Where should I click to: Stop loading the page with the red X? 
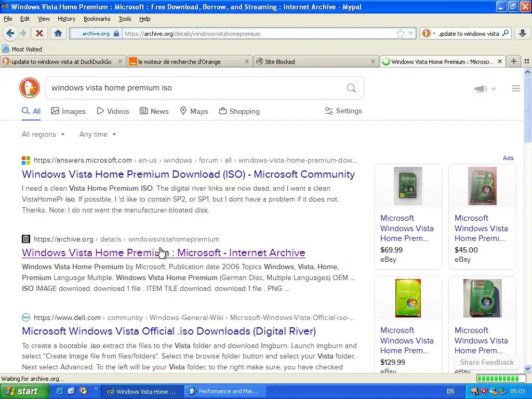click(39, 33)
